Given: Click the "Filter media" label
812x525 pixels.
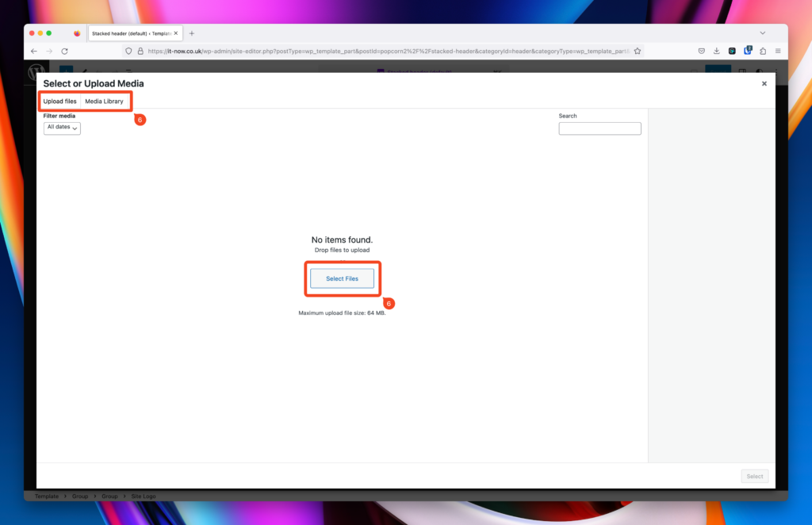Looking at the screenshot, I should click(59, 116).
